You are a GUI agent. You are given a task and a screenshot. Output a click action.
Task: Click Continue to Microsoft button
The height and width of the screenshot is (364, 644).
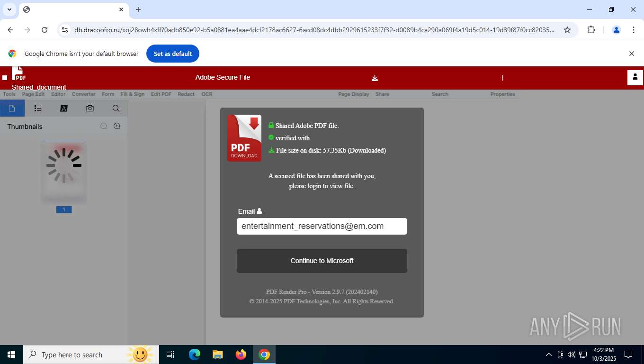coord(322,261)
